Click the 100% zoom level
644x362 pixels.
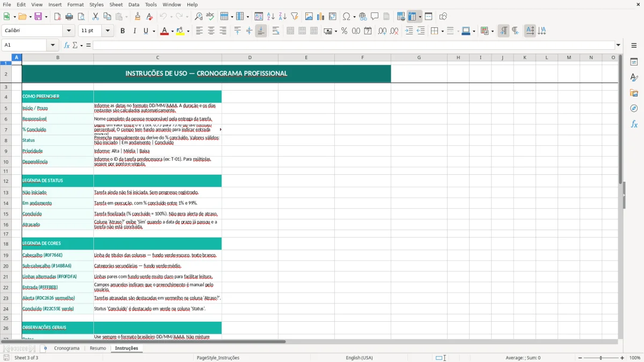coord(635,358)
